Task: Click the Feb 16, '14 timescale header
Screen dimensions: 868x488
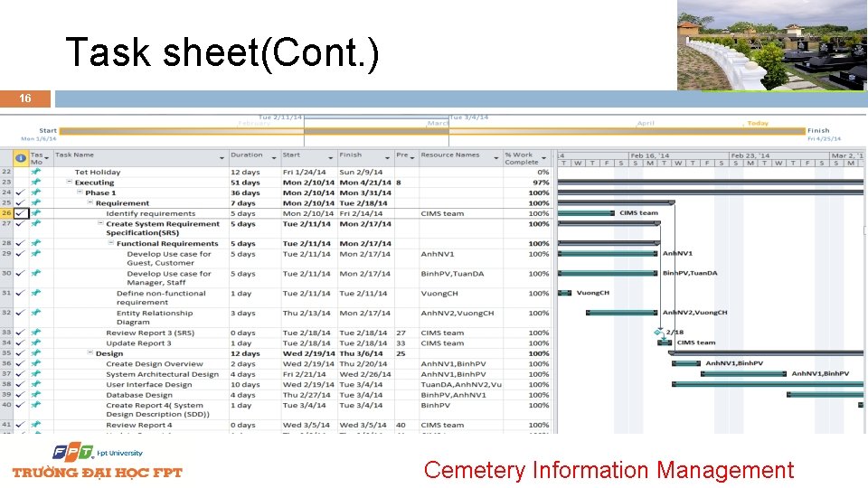Action: coord(650,155)
